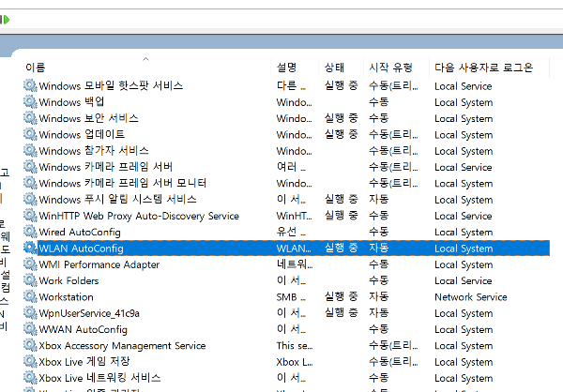This screenshot has height=392, width=563.
Task: Click SMB description of Workstation row
Action: (291, 297)
